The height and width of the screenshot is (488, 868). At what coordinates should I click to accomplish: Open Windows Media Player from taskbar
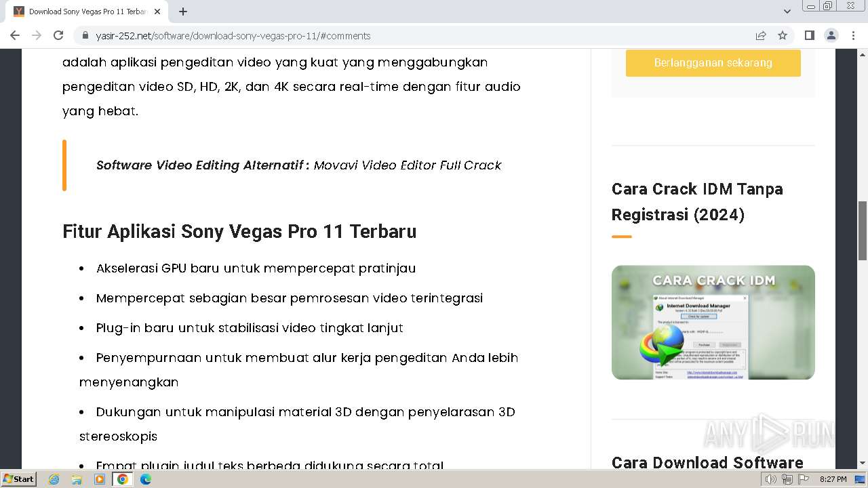point(100,479)
